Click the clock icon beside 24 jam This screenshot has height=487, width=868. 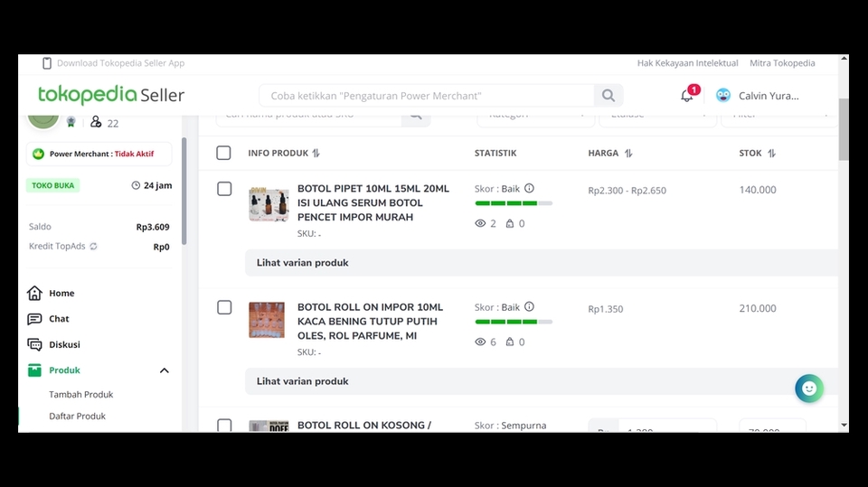[136, 185]
